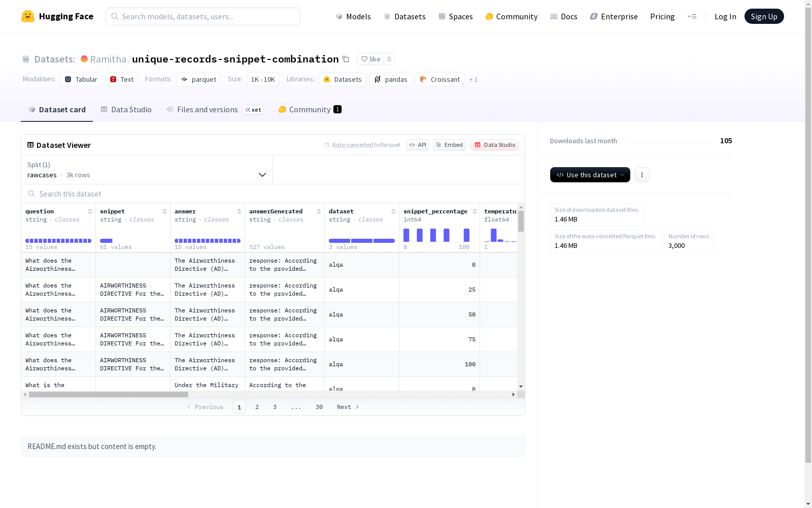Open Community in the top navigation
The height and width of the screenshot is (508, 812).
click(x=511, y=16)
